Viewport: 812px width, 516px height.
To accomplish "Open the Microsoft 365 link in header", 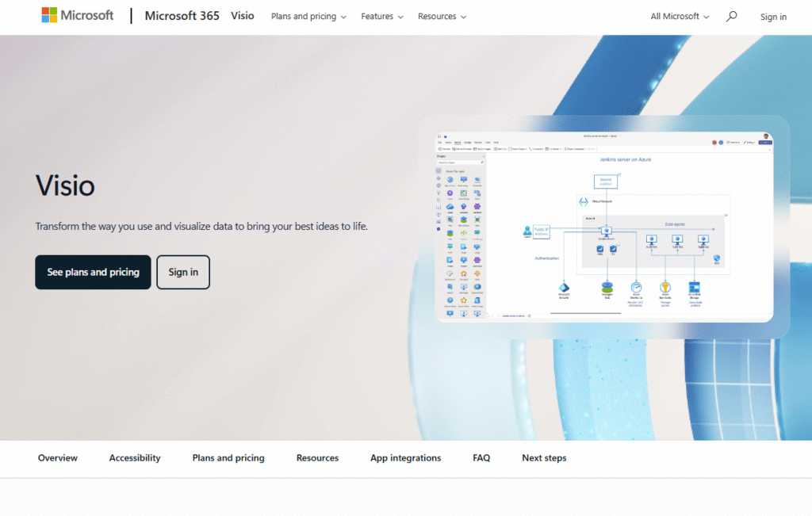I will [x=182, y=16].
